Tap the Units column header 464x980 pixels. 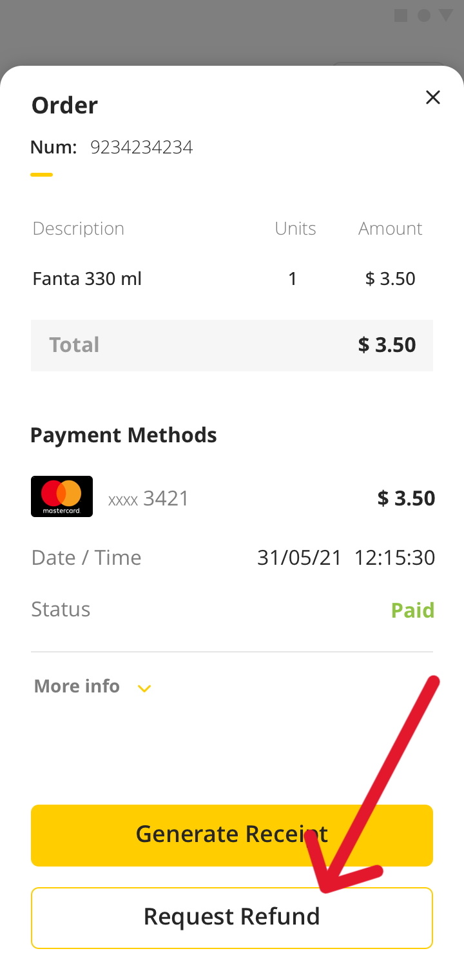(295, 228)
